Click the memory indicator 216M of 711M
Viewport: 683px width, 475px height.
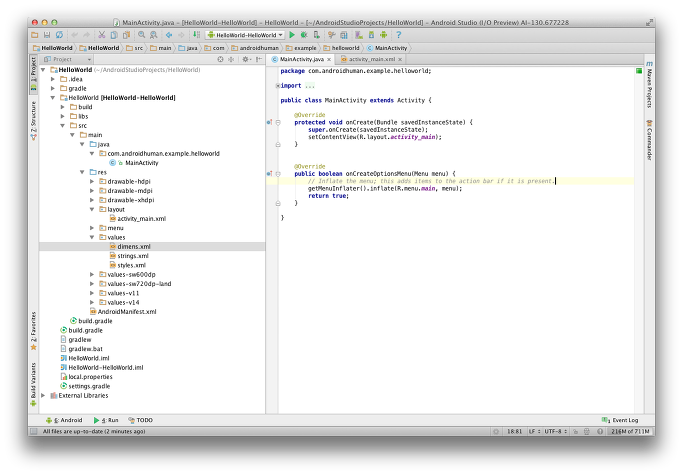pos(630,432)
